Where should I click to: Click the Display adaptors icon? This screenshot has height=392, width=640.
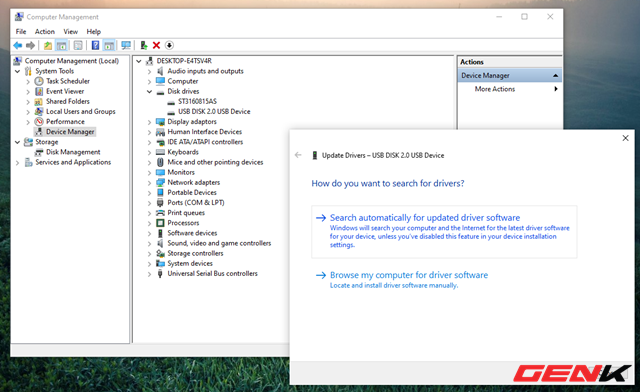[160, 122]
